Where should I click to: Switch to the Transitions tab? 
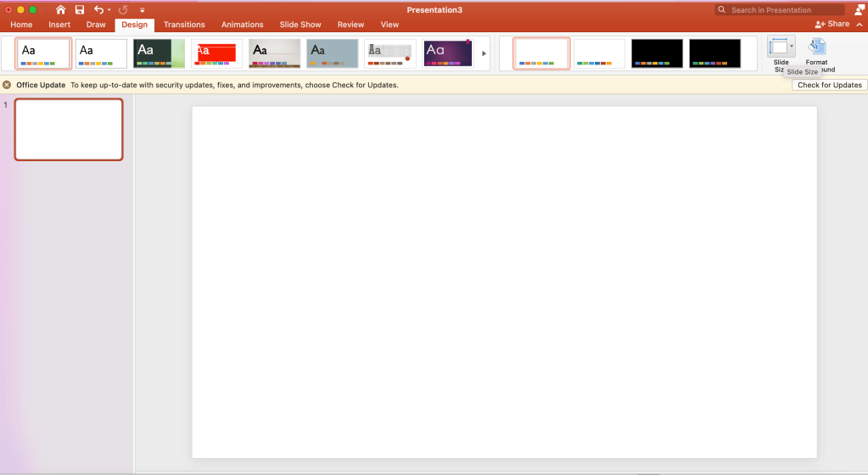click(x=184, y=25)
